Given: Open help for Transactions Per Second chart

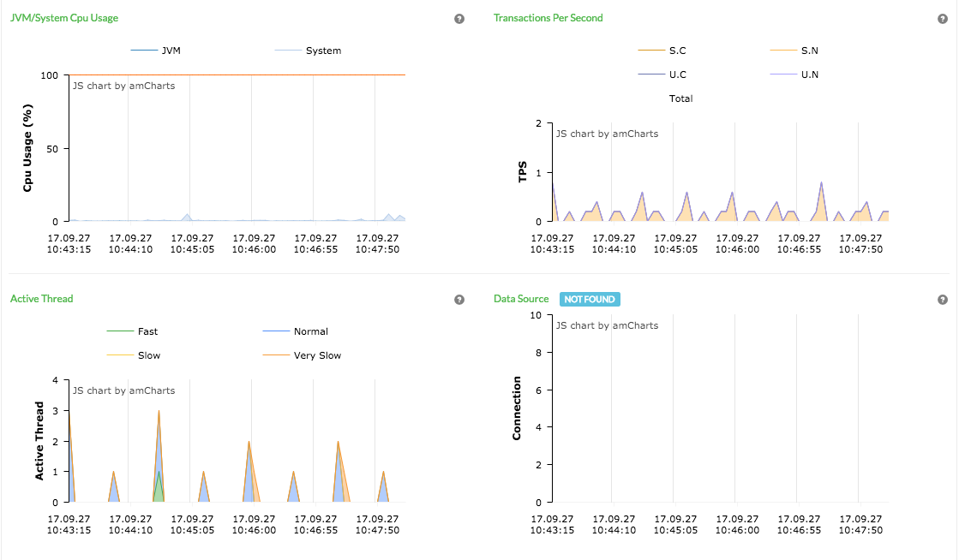Looking at the screenshot, I should [942, 18].
